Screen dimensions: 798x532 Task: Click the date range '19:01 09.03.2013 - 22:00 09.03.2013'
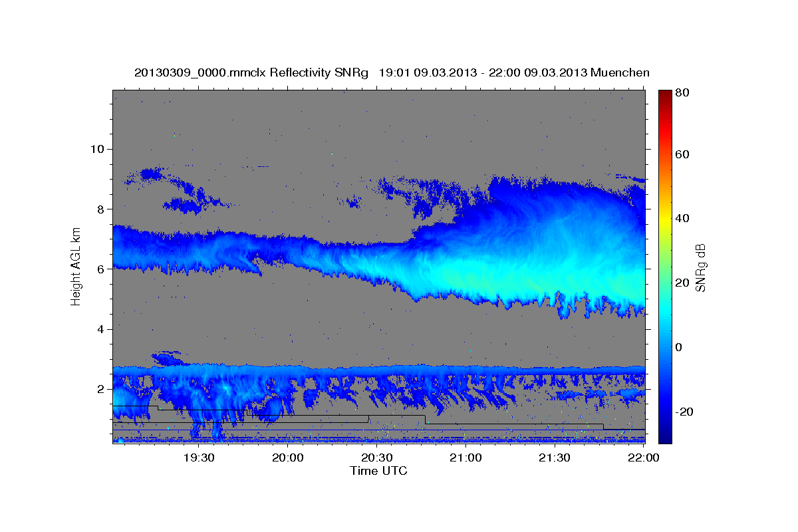tap(482, 72)
